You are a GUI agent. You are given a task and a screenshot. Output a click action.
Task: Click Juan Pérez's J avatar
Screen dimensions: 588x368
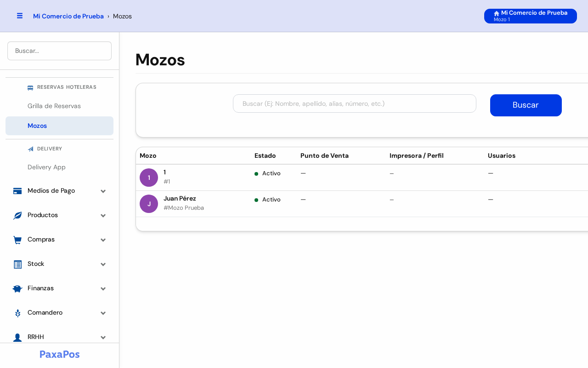(149, 204)
